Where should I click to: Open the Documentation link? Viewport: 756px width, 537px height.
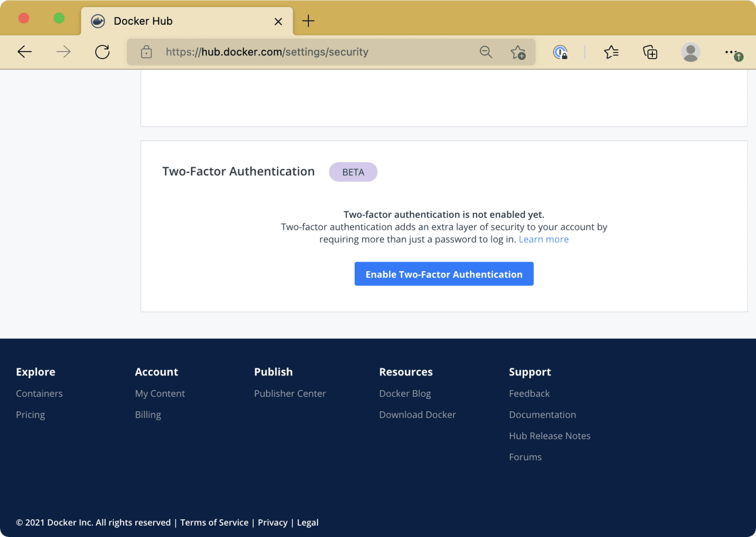click(542, 415)
